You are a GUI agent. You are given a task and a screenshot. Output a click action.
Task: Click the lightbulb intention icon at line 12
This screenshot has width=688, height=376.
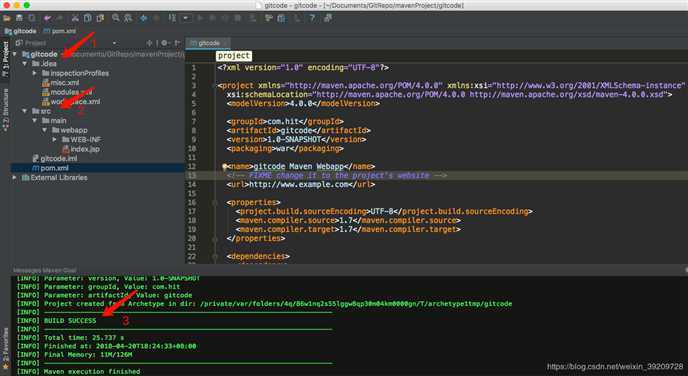(224, 166)
